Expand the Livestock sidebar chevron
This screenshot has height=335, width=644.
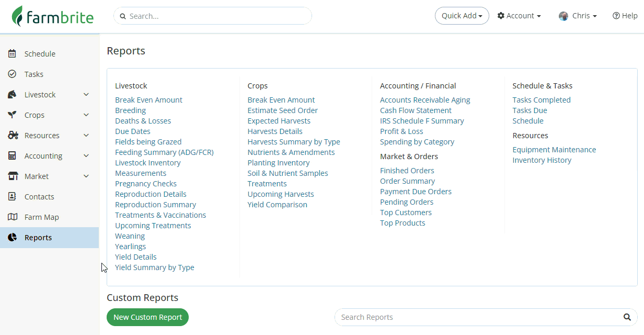click(x=86, y=94)
